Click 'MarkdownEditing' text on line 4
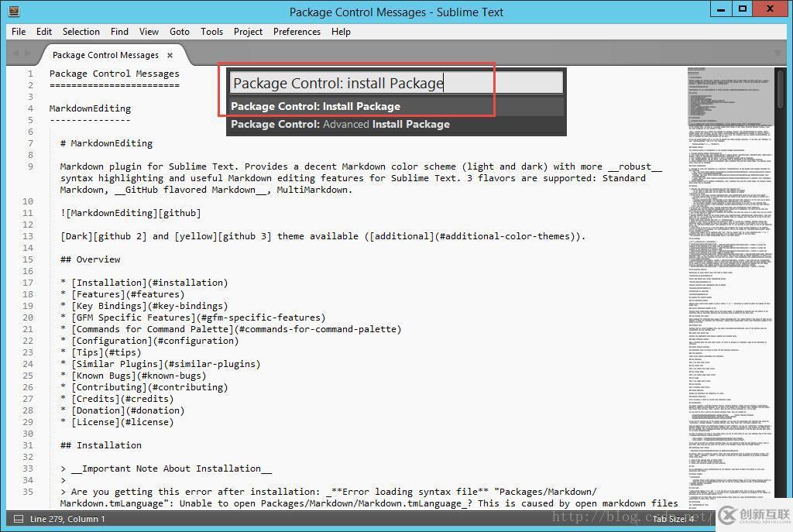The image size is (793, 532). click(x=90, y=108)
